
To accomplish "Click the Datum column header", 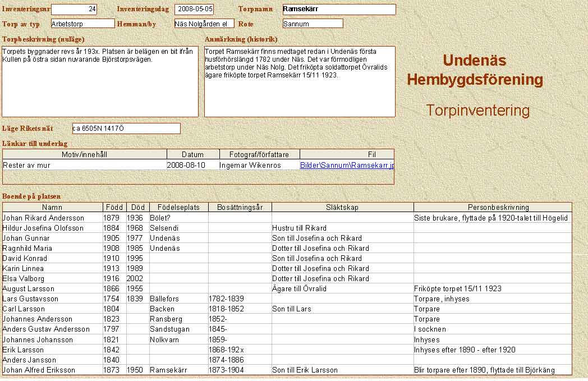I will pos(192,154).
